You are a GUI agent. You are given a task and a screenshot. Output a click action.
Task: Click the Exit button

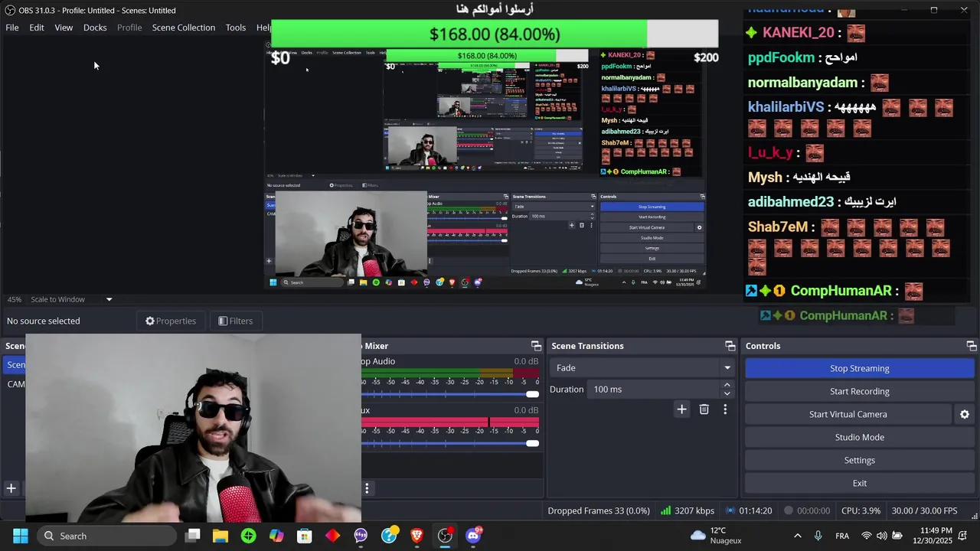pos(859,483)
